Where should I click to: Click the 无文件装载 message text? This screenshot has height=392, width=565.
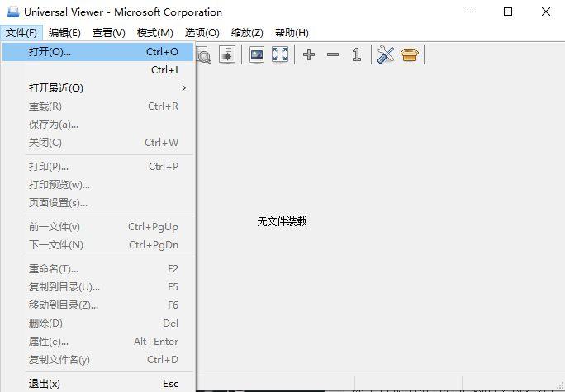coord(282,221)
